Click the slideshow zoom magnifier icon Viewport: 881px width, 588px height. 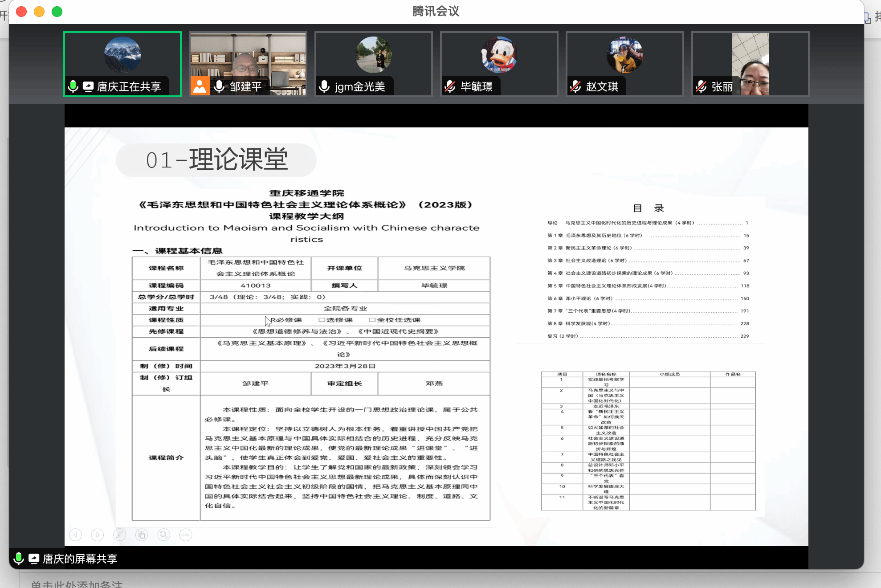tap(164, 535)
